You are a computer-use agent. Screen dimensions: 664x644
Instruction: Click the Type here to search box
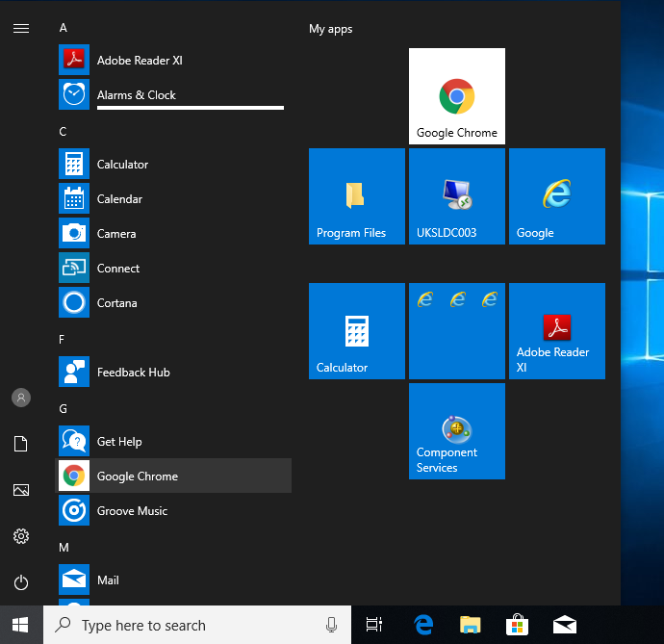click(197, 625)
